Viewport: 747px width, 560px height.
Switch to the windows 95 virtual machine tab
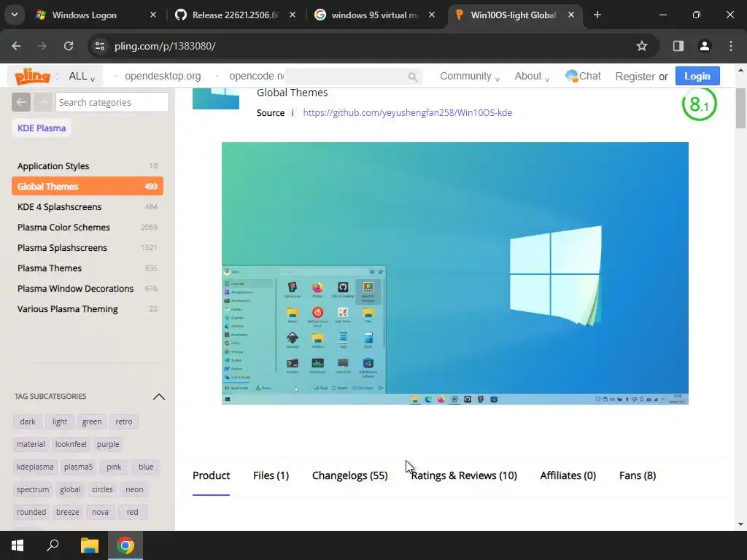coord(375,15)
